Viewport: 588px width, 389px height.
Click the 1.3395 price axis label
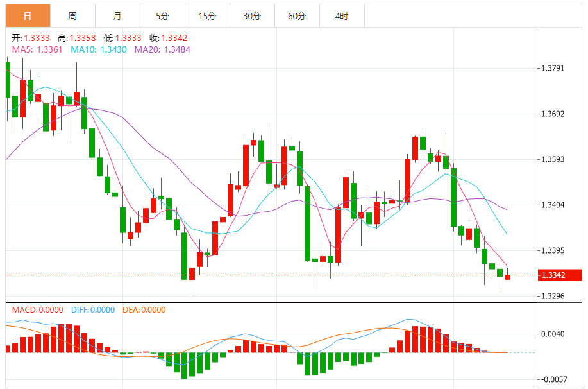[x=553, y=250]
